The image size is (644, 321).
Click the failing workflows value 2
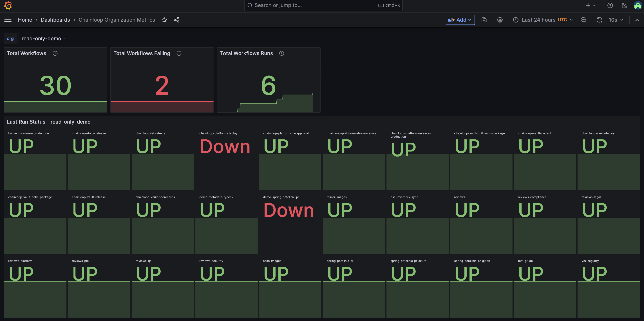point(162,86)
